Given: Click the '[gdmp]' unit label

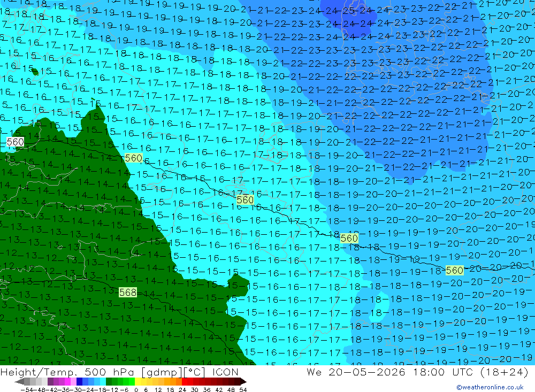Looking at the screenshot, I should point(163,372).
